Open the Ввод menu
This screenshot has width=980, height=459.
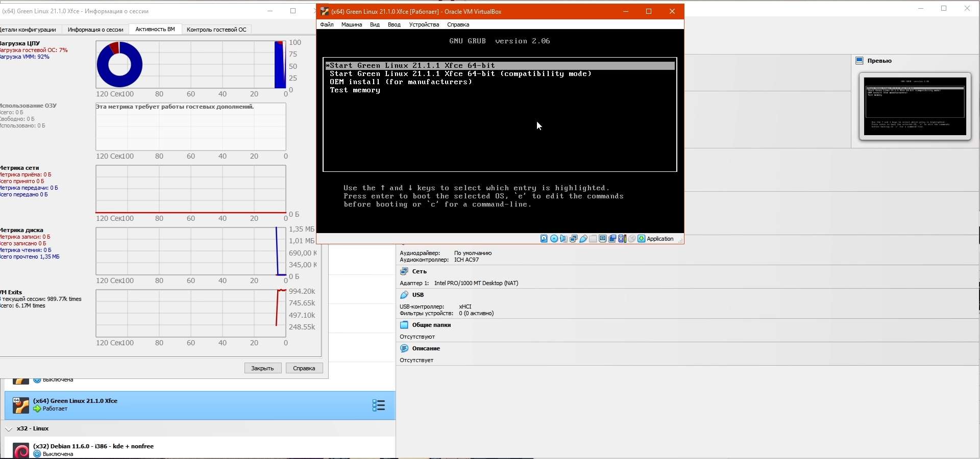point(394,24)
